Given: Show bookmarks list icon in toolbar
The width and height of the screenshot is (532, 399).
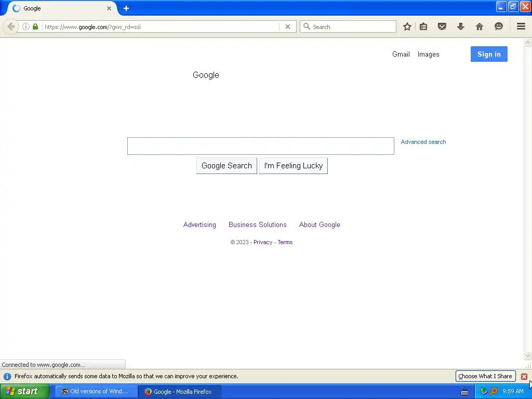Looking at the screenshot, I should pyautogui.click(x=423, y=26).
